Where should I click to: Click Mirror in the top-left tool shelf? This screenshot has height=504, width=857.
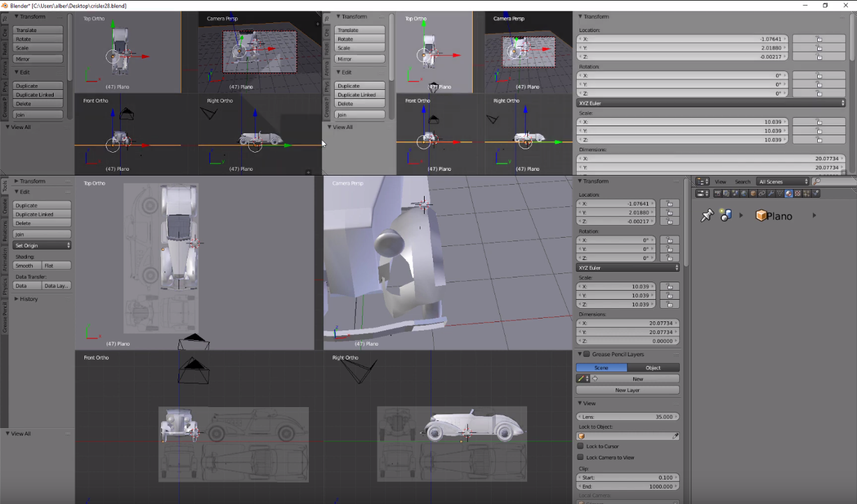(38, 59)
